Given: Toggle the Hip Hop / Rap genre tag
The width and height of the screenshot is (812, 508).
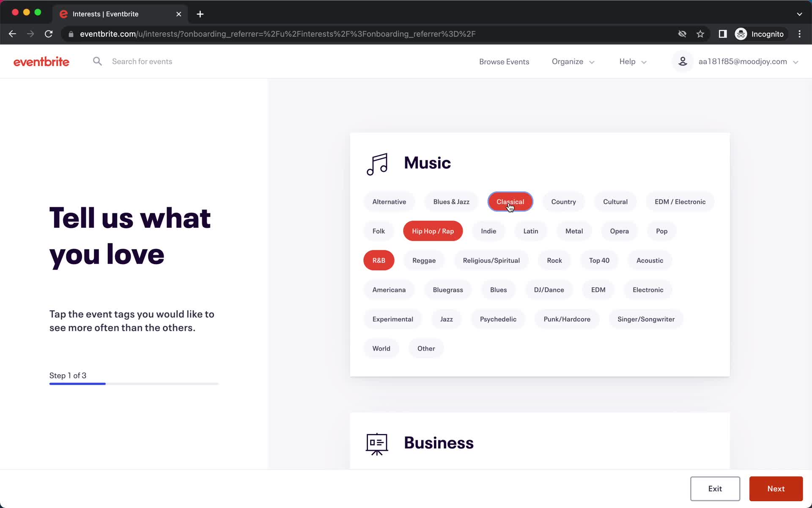Looking at the screenshot, I should (433, 231).
